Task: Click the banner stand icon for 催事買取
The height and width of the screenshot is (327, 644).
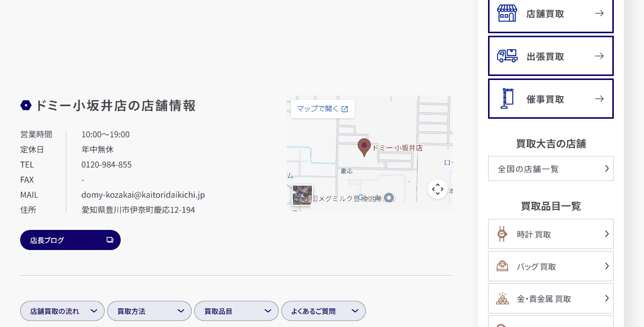Action: pos(507,99)
